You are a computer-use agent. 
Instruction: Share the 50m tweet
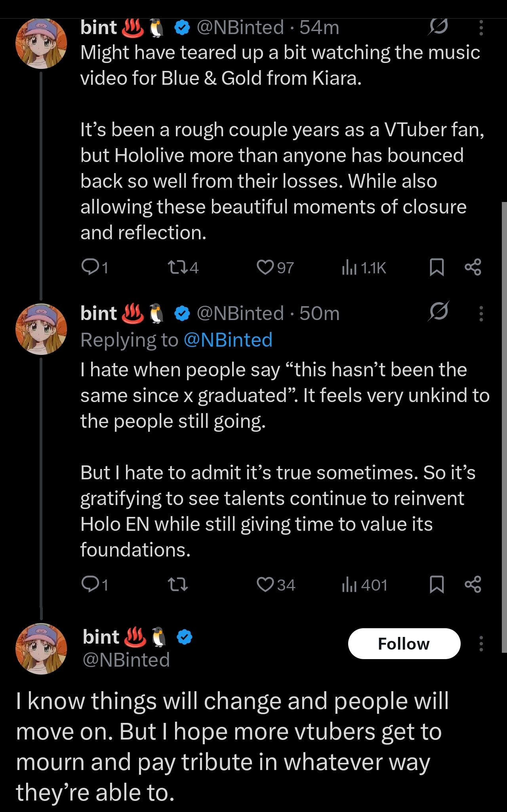pyautogui.click(x=473, y=584)
